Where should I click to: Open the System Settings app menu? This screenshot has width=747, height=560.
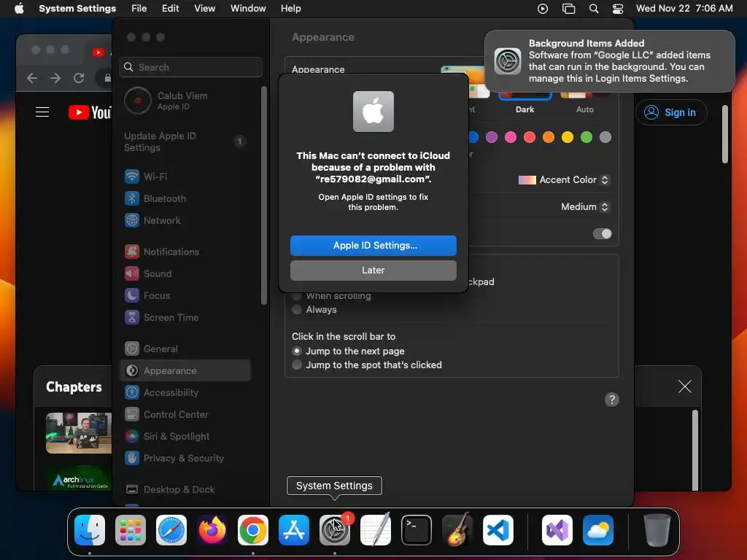(77, 9)
